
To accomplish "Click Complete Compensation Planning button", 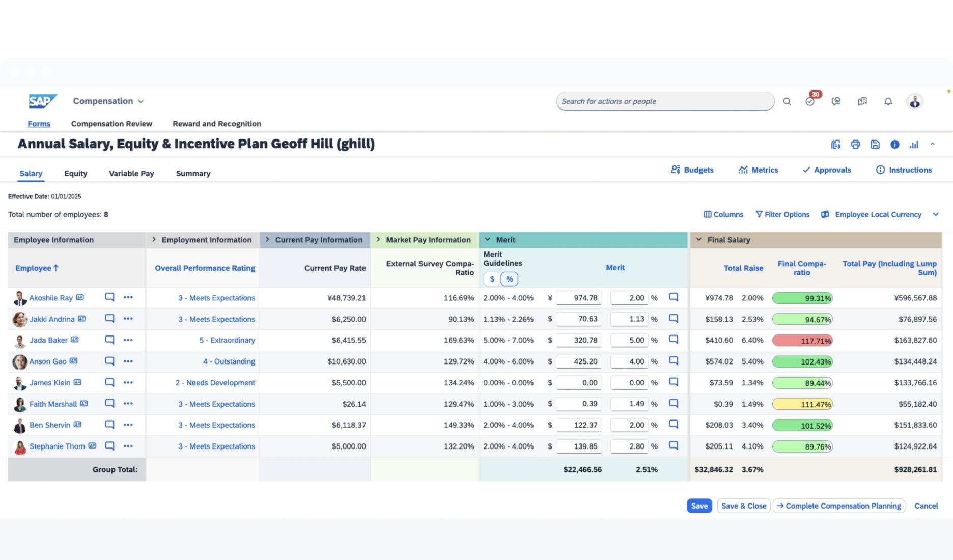I will point(838,506).
